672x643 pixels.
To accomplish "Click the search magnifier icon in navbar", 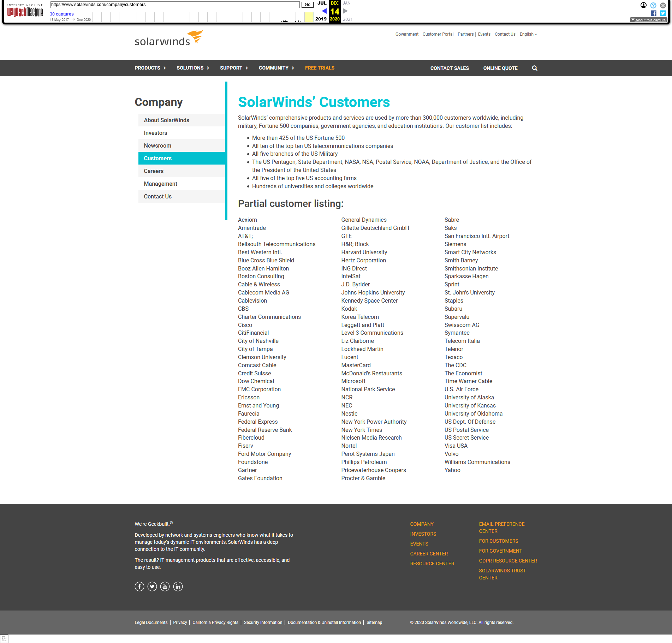I will [x=535, y=68].
